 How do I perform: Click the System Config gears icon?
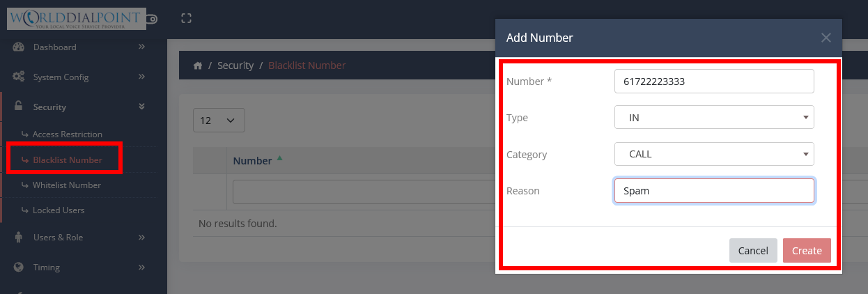coord(19,77)
